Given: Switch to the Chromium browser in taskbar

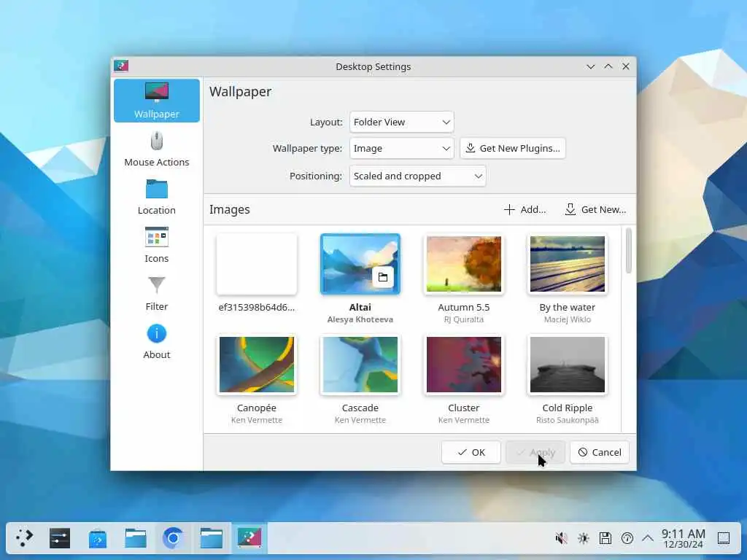Looking at the screenshot, I should [173, 538].
